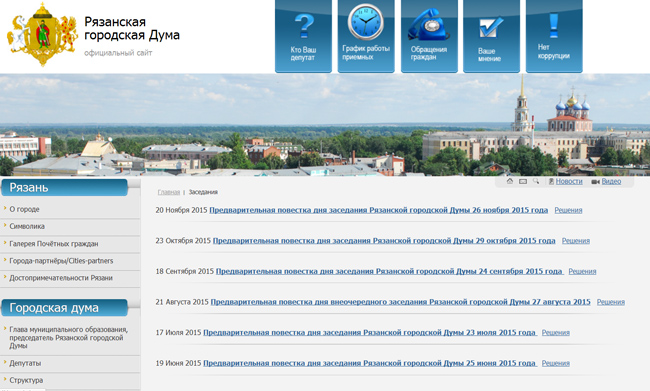
Task: Click the magnifier search icon
Action: [x=536, y=181]
